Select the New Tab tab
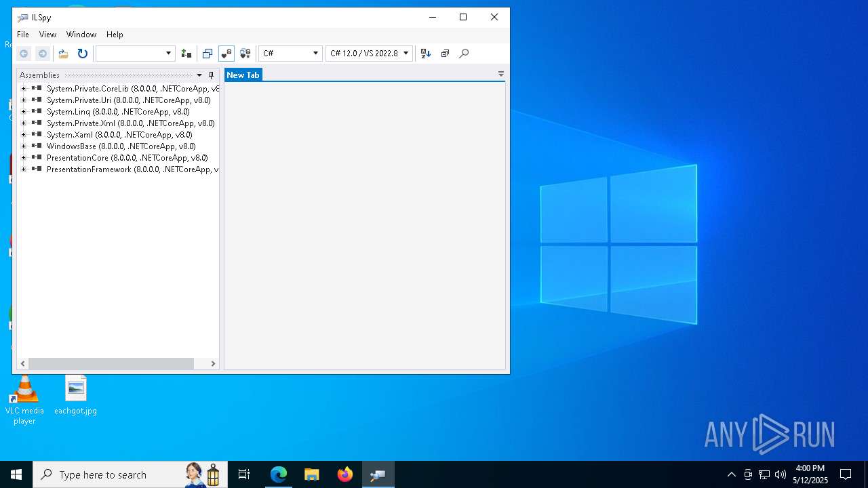This screenshot has width=868, height=488. pos(243,75)
